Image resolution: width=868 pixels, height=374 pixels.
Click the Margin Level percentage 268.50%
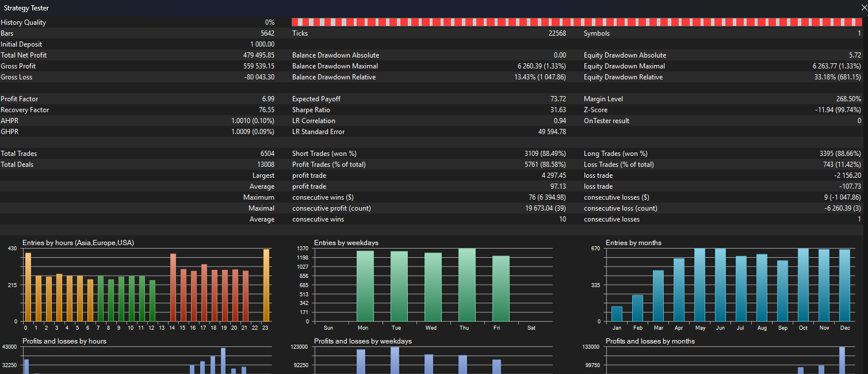(850, 98)
